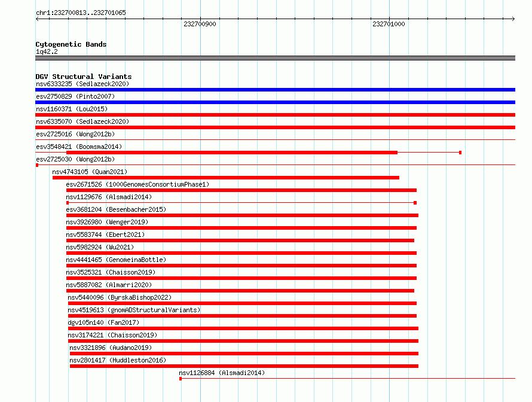Click red bar under dgv105n140 (Fan2017)
The height and width of the screenshot is (402, 532).
coord(243,328)
